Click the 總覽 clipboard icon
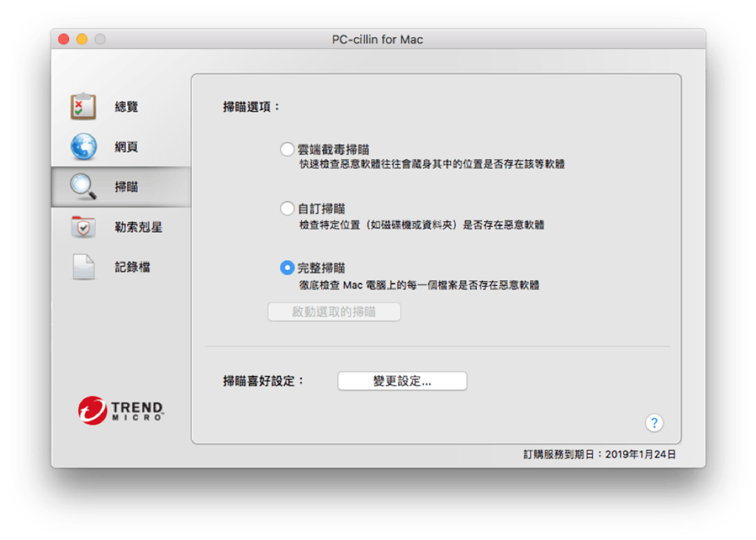This screenshot has width=756, height=540. (83, 106)
